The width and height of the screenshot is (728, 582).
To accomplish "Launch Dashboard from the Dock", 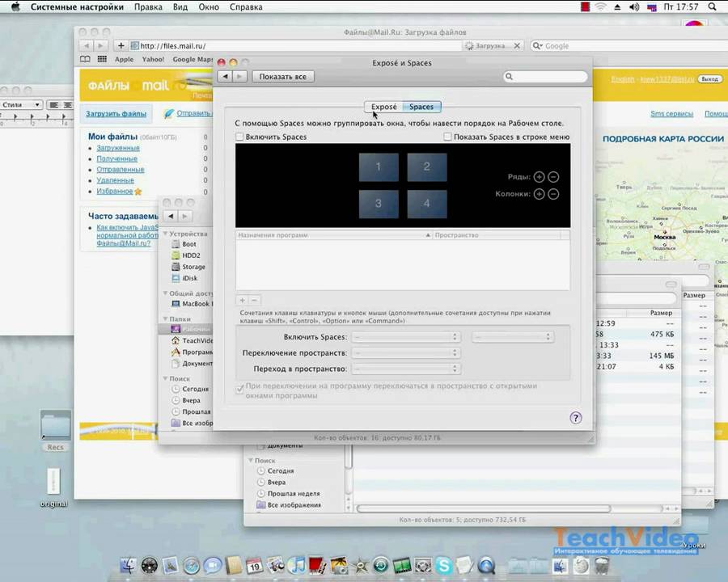I will pos(150,565).
